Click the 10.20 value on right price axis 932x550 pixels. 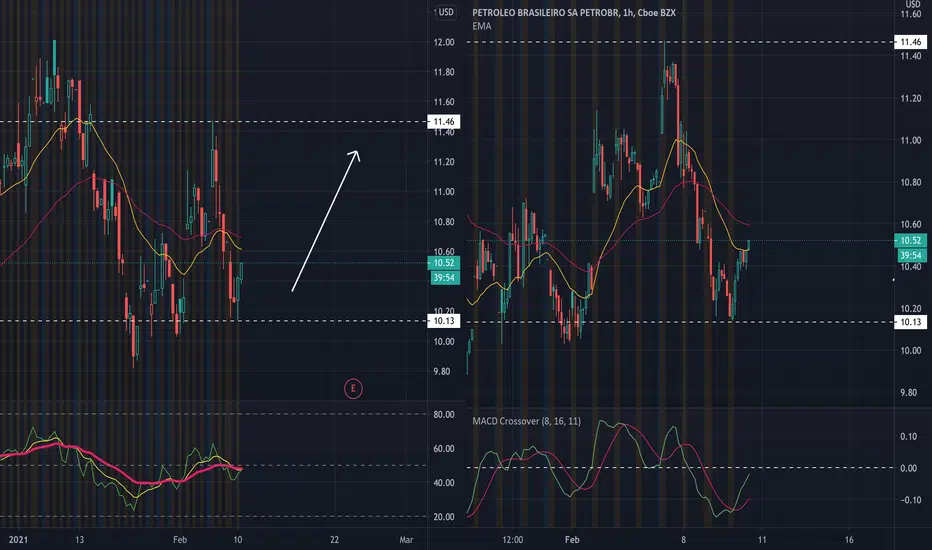[911, 309]
